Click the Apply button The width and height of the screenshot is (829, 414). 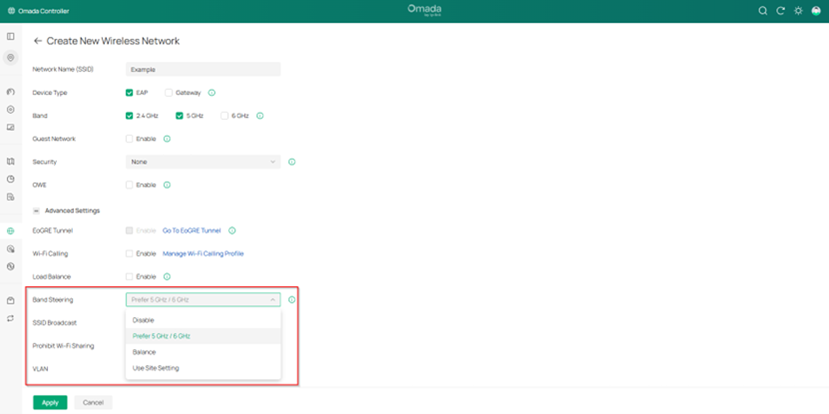point(50,403)
